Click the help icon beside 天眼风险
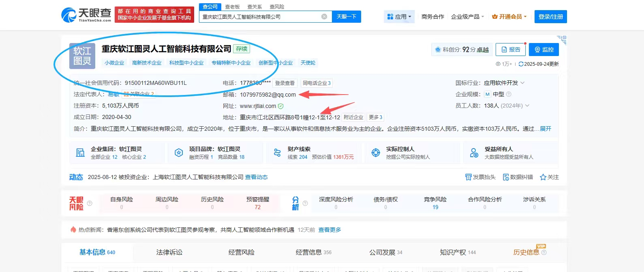644x272 pixels. pyautogui.click(x=90, y=203)
